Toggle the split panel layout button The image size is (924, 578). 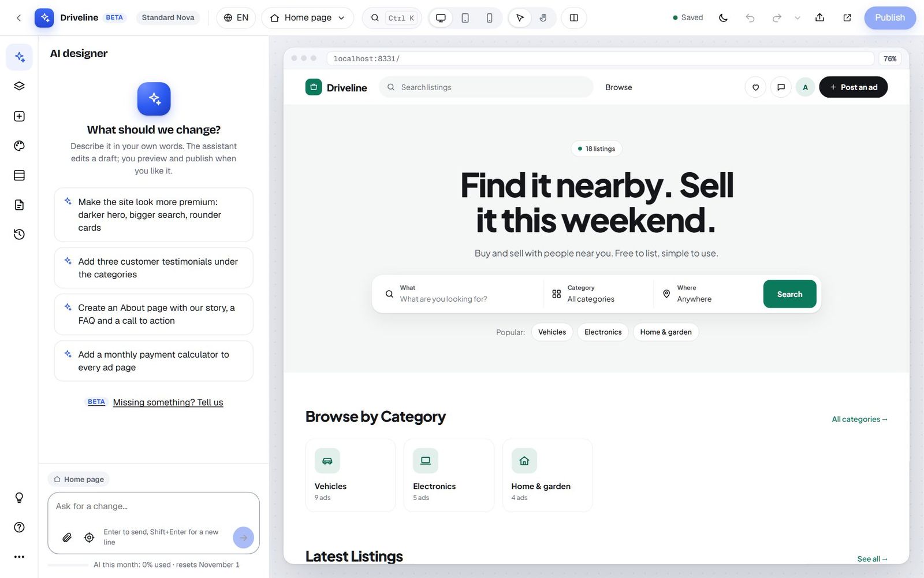(574, 18)
